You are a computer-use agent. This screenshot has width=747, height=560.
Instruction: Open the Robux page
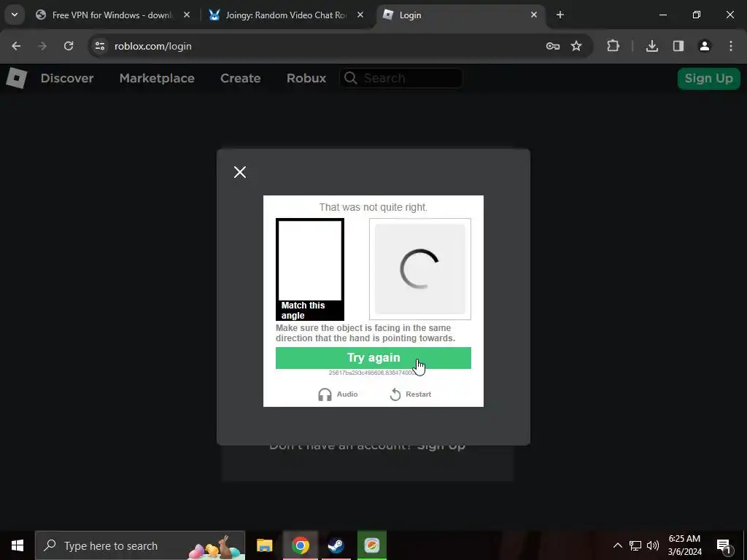point(306,78)
